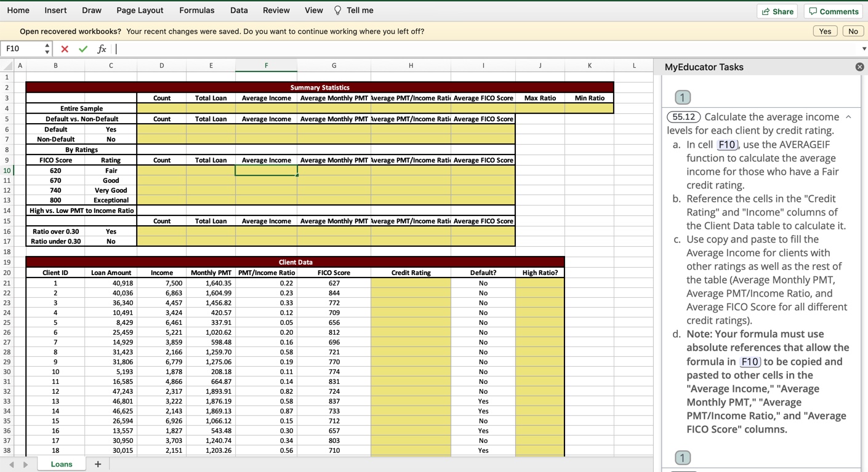Open the Name Box stepper arrows
The width and height of the screenshot is (868, 472).
(x=47, y=49)
